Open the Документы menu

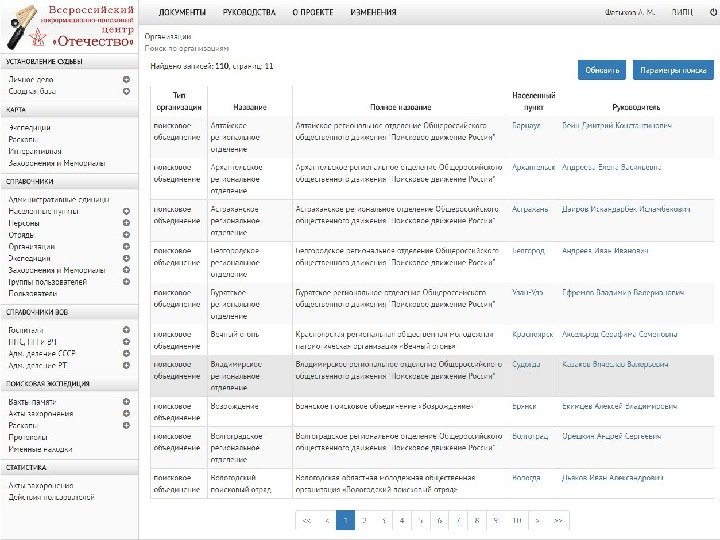(x=183, y=13)
